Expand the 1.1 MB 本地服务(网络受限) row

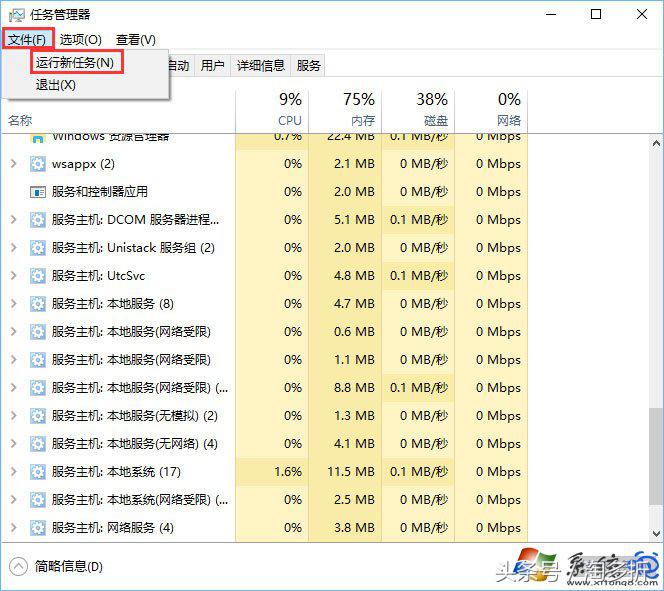(14, 359)
